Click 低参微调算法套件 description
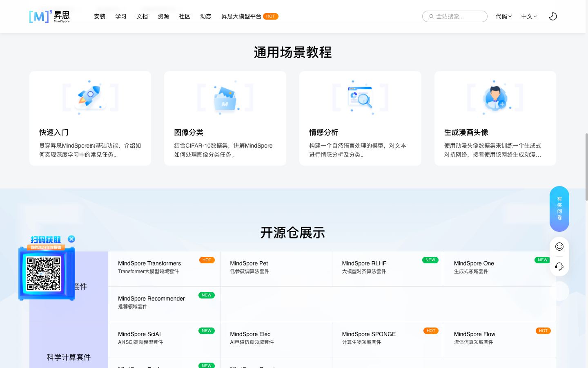The height and width of the screenshot is (368, 588). coord(249,272)
